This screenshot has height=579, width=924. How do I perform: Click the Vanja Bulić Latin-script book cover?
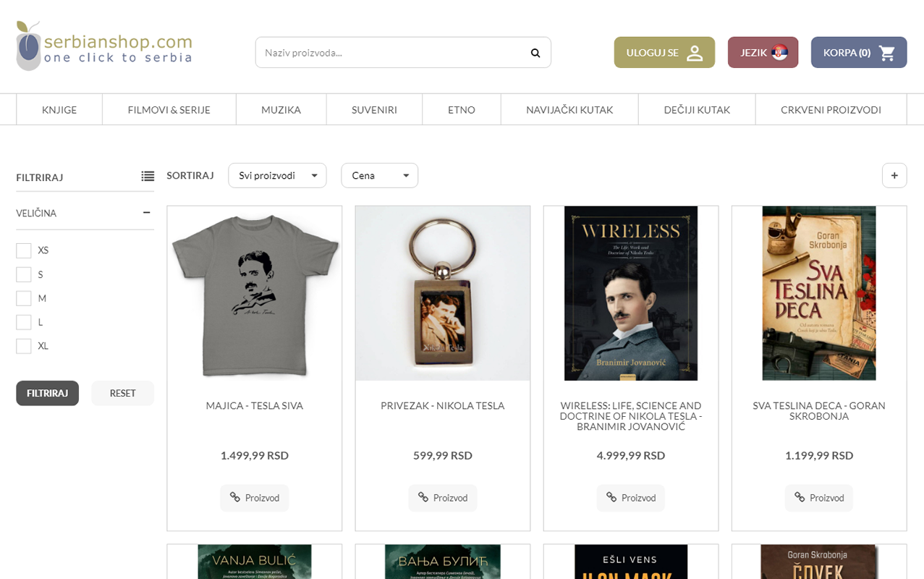255,562
